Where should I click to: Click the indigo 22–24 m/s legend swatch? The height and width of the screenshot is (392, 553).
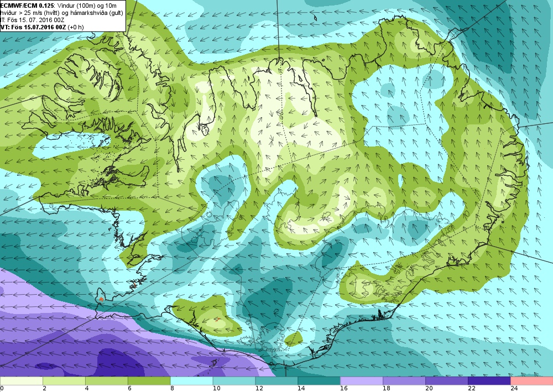pos(489,381)
